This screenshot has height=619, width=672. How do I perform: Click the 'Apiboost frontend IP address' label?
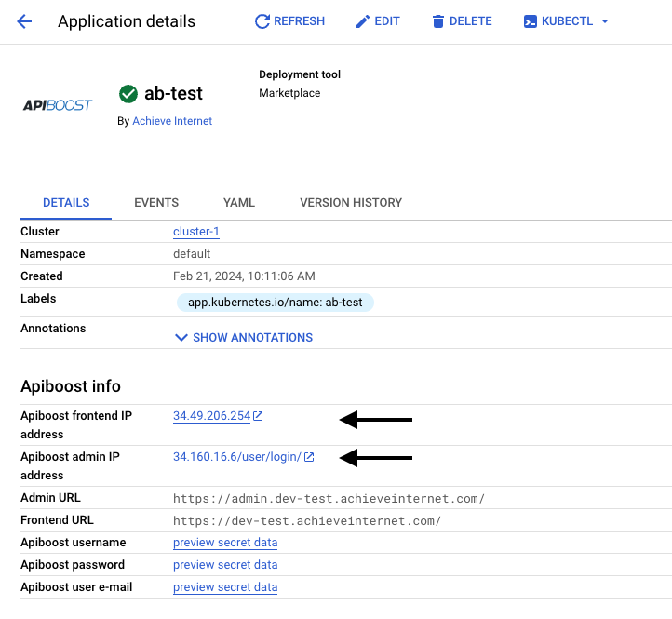tap(76, 424)
